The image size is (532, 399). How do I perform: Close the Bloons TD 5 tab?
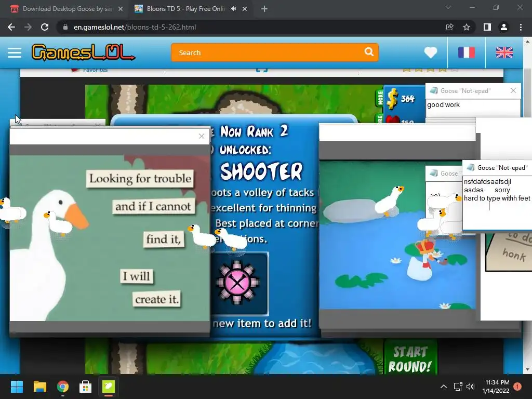coord(245,9)
